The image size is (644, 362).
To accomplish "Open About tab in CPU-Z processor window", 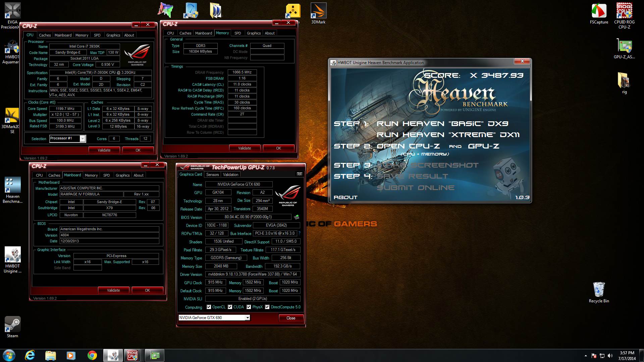I will click(x=129, y=35).
